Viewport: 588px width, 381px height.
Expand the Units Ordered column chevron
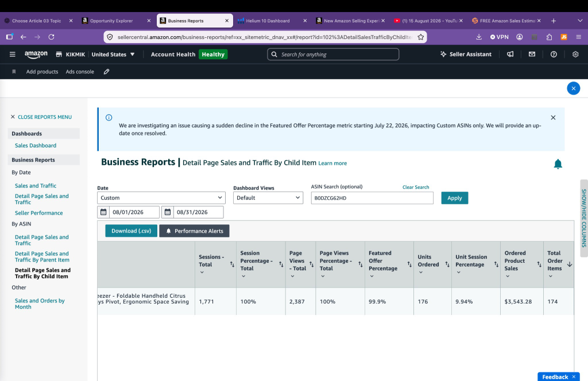tap(421, 273)
